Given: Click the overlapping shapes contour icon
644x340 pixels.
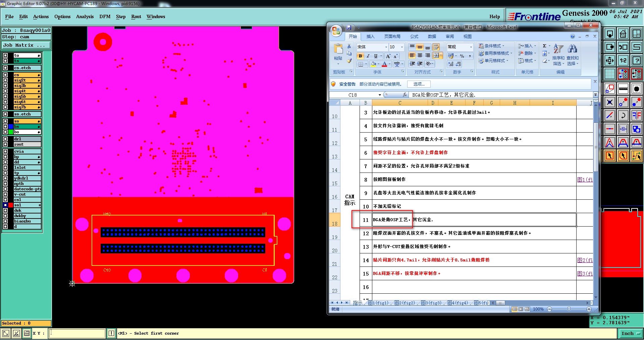Looking at the screenshot, I should click(x=636, y=129).
